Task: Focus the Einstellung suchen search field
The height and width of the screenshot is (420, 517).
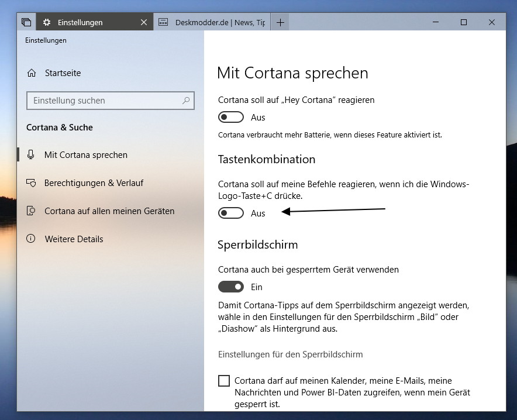Action: click(110, 100)
